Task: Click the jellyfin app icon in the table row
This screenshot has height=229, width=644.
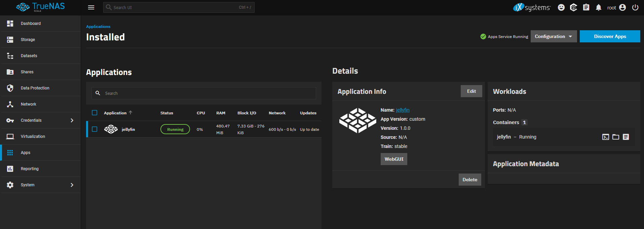Action: (111, 129)
